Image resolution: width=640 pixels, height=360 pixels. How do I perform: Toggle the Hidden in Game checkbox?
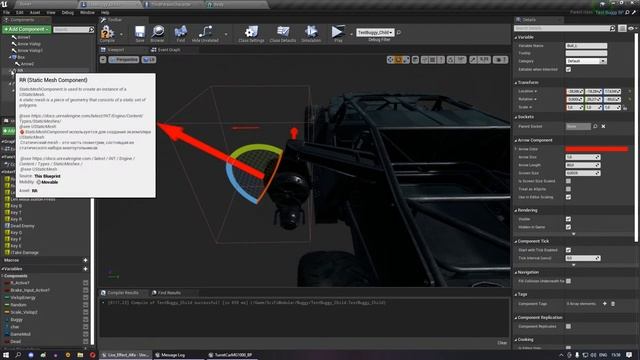point(568,227)
